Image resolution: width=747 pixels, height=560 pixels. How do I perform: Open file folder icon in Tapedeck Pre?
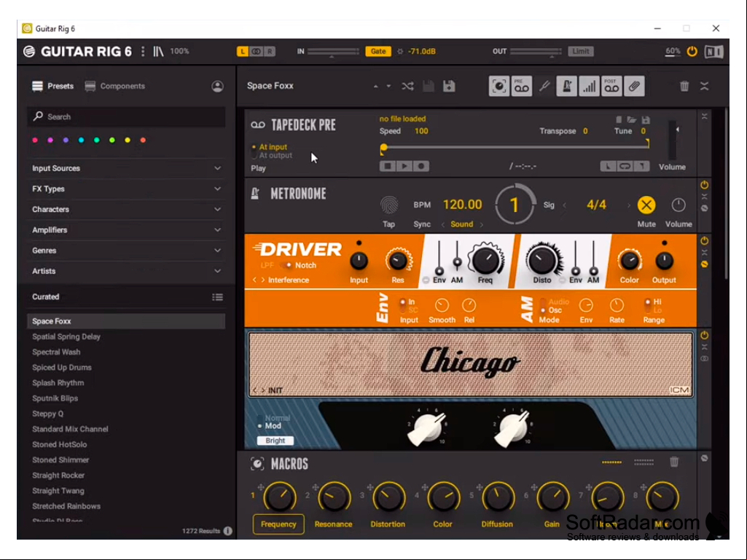click(631, 120)
